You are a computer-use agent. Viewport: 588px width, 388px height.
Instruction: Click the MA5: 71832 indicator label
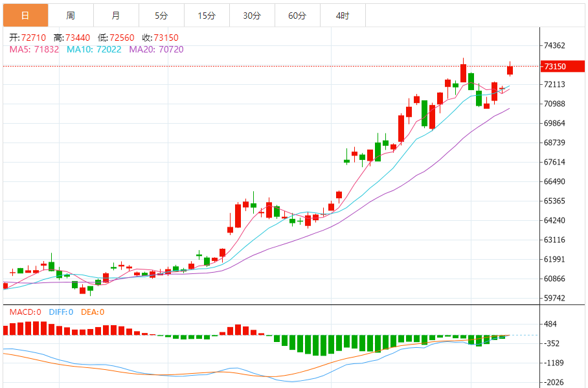point(34,49)
